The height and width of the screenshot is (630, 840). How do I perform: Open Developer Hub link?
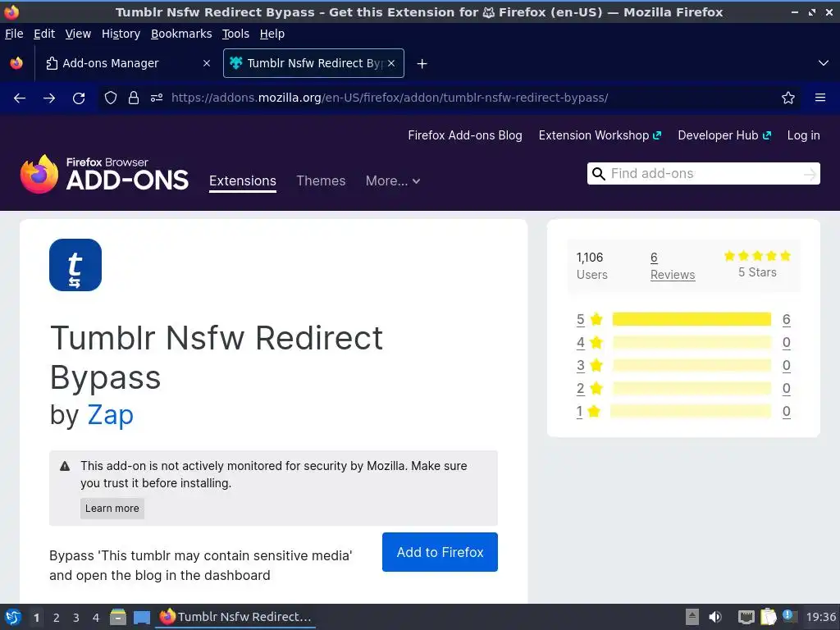point(724,135)
